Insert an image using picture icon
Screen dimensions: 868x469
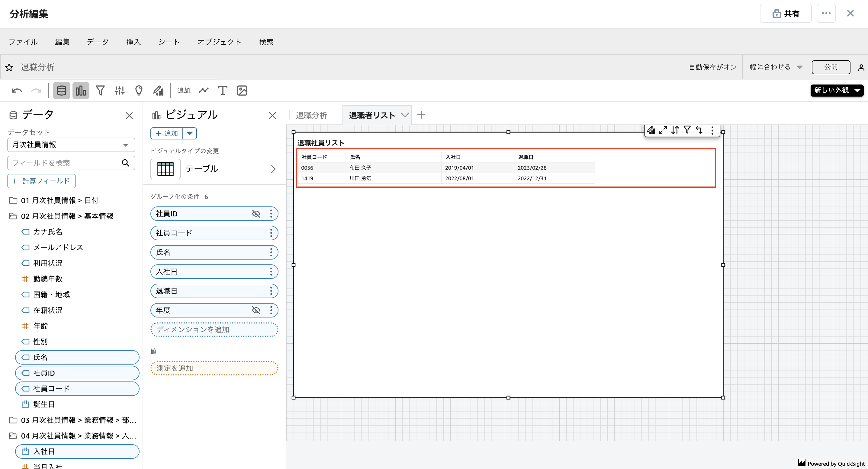pyautogui.click(x=242, y=90)
